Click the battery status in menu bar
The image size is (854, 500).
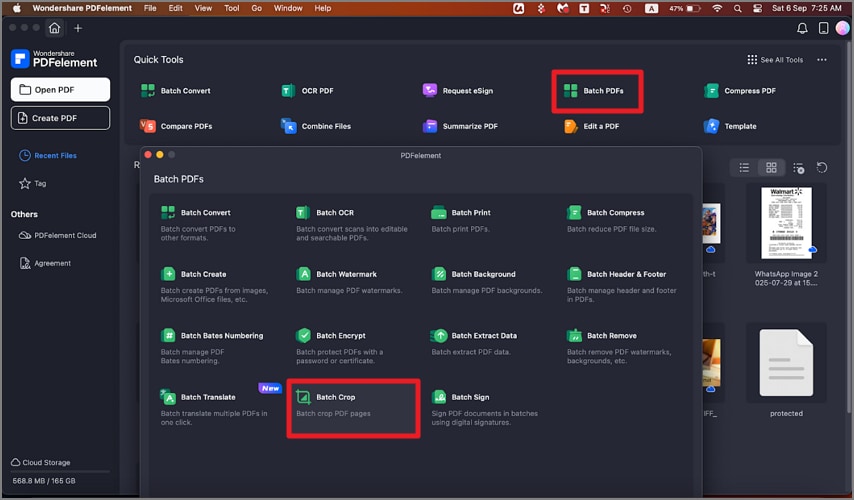point(685,8)
